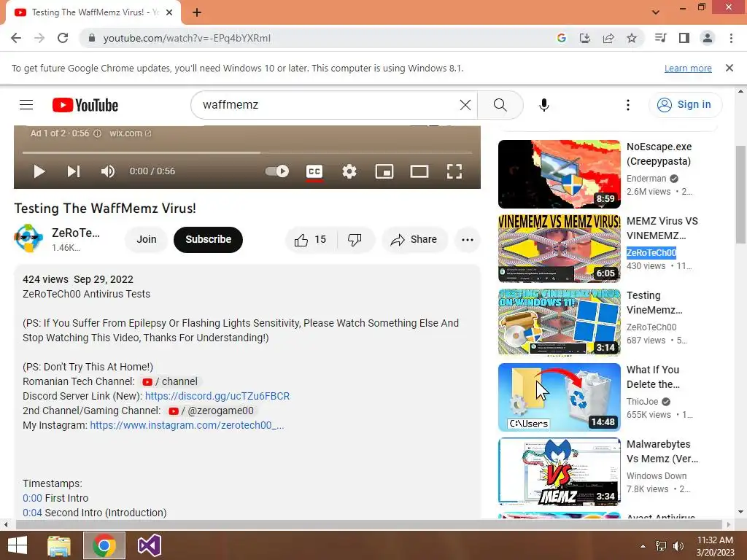Dislike the video
The width and height of the screenshot is (747, 560).
pyautogui.click(x=355, y=239)
